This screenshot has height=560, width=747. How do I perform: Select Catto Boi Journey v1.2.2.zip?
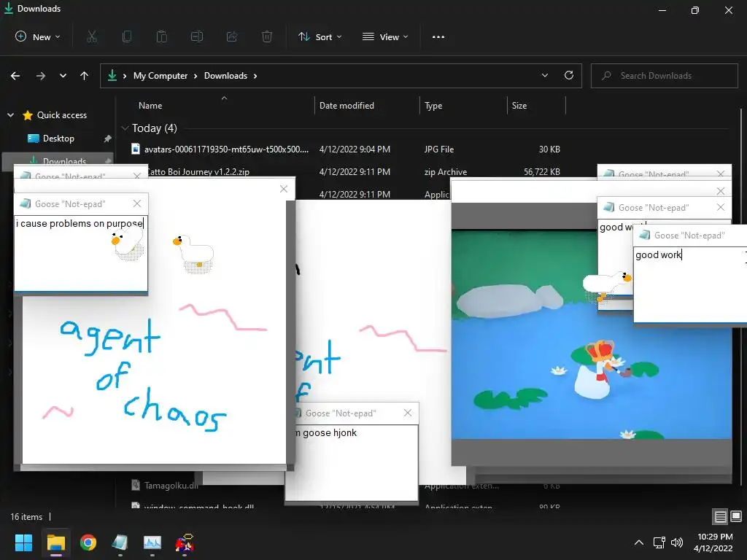[198, 172]
